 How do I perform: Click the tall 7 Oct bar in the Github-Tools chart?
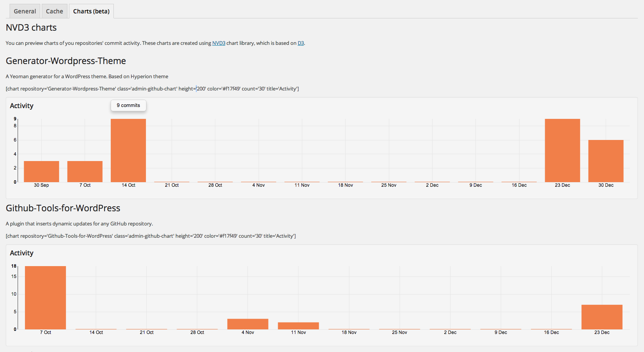tap(45, 298)
